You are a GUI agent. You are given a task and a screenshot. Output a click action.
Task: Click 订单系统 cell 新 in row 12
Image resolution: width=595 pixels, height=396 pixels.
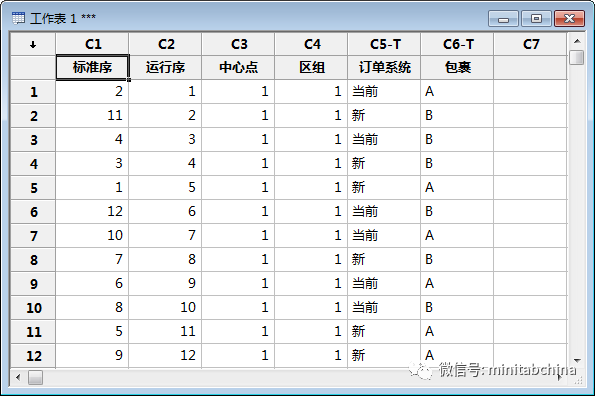click(384, 356)
